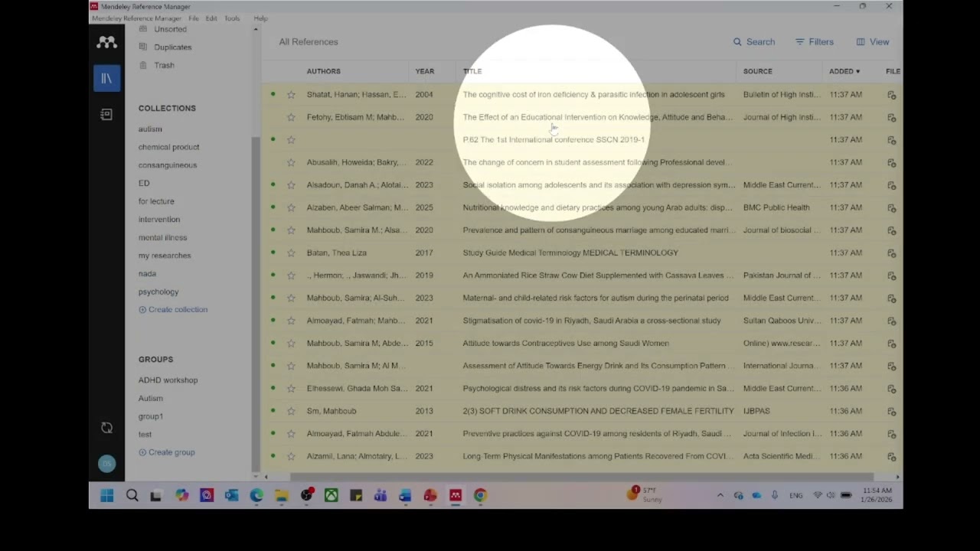
Task: Open file attachment icon for Alzamil, Lana row
Action: pyautogui.click(x=891, y=456)
